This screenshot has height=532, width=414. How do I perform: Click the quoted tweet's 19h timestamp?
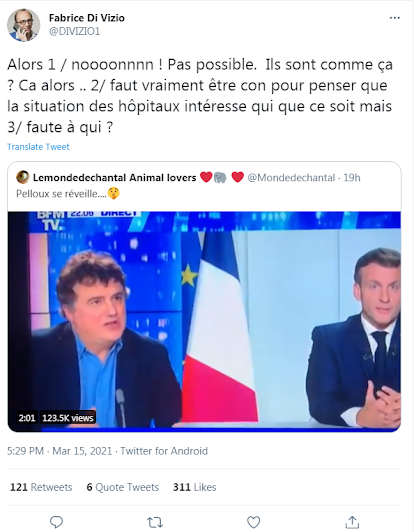352,177
